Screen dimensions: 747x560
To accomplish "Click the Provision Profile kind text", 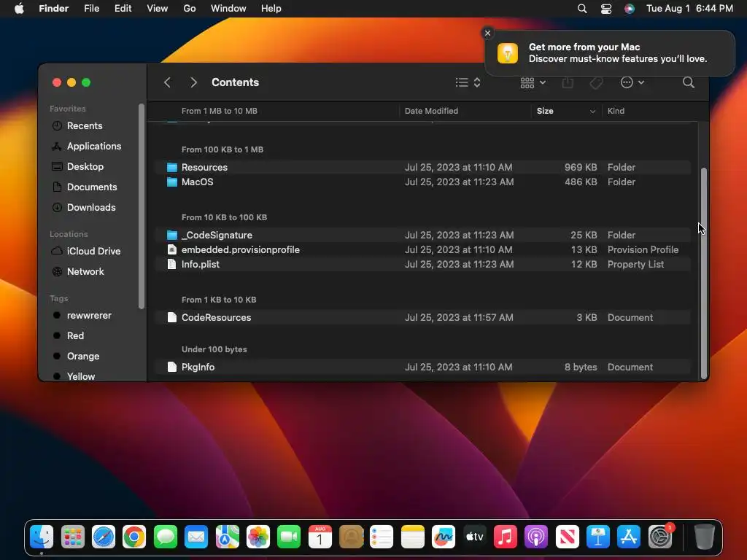I will [x=643, y=249].
